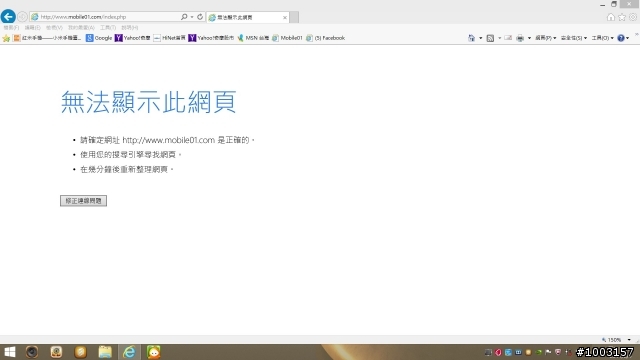Click the greyed-out forward navigation arrow
The width and height of the screenshot is (640, 360).
22,17
